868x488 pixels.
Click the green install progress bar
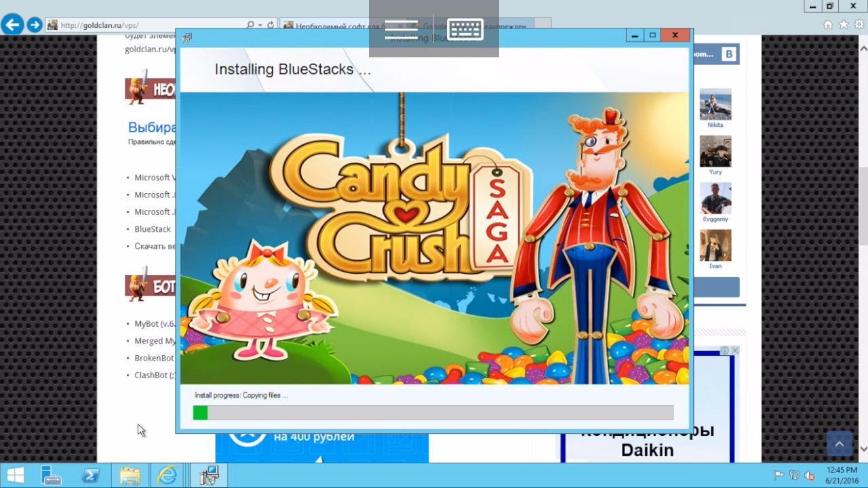(433, 413)
